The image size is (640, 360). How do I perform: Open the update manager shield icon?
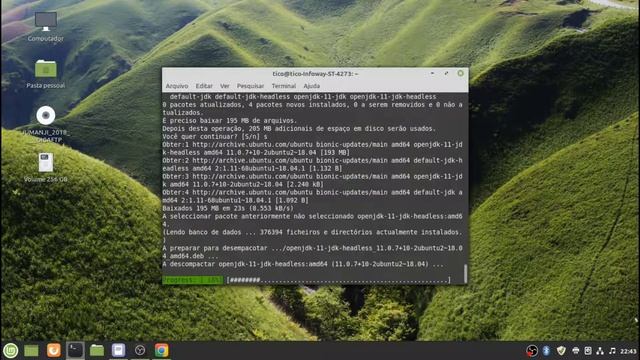coord(561,351)
